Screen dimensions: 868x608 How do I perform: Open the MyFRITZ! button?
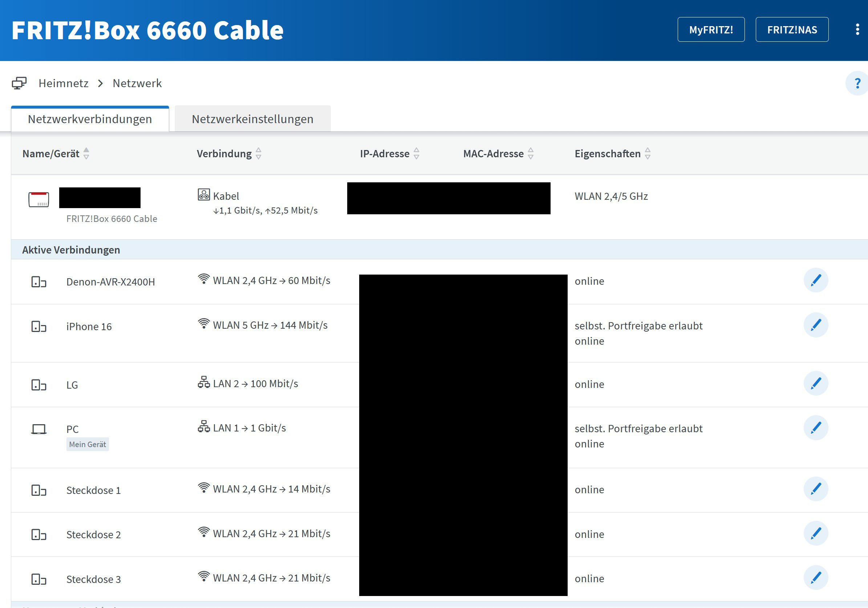711,29
